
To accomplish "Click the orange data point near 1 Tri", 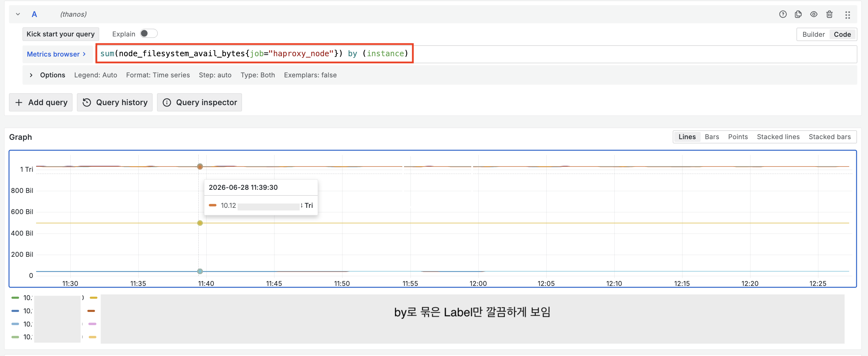I will 200,167.
